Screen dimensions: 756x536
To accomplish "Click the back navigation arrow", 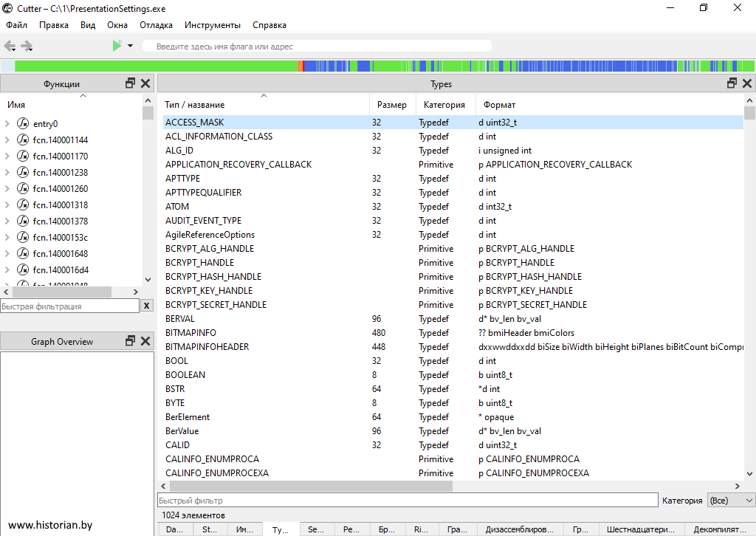I will click(x=10, y=46).
